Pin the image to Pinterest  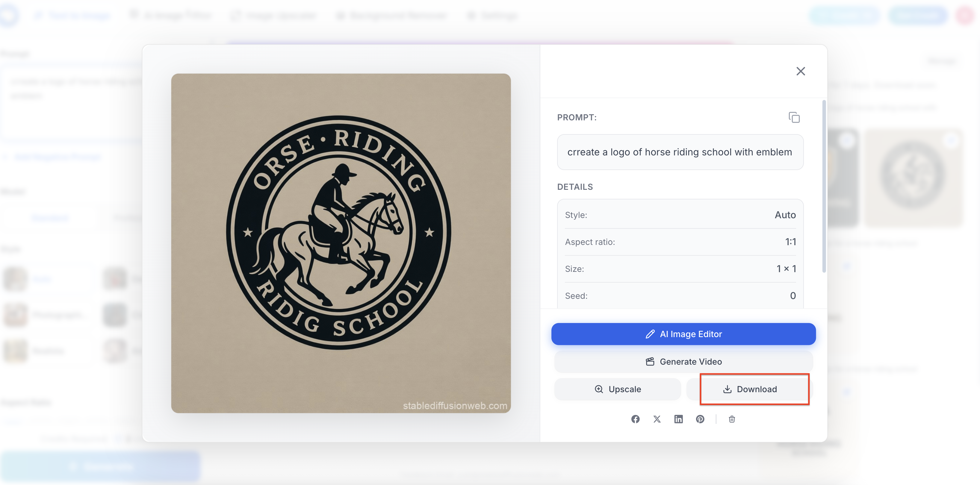700,419
